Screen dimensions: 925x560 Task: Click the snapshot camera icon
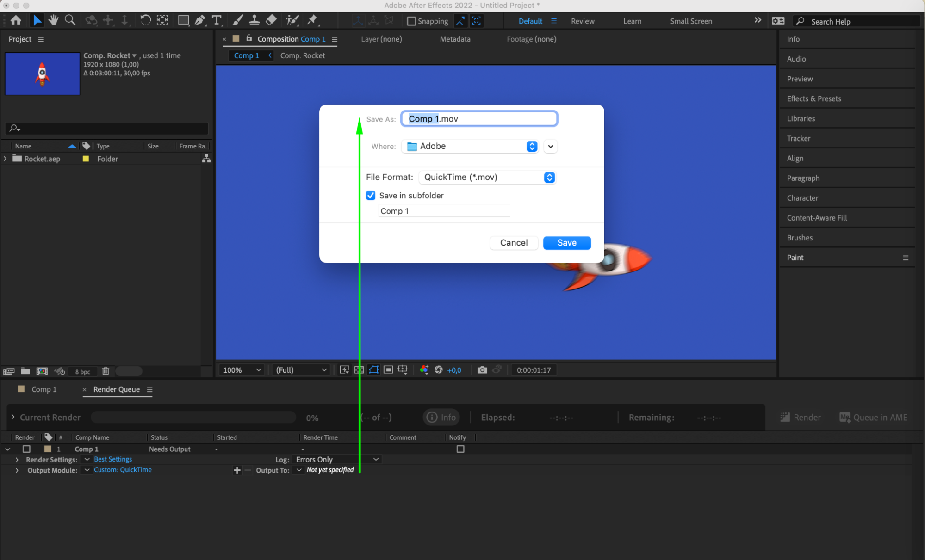(x=482, y=370)
